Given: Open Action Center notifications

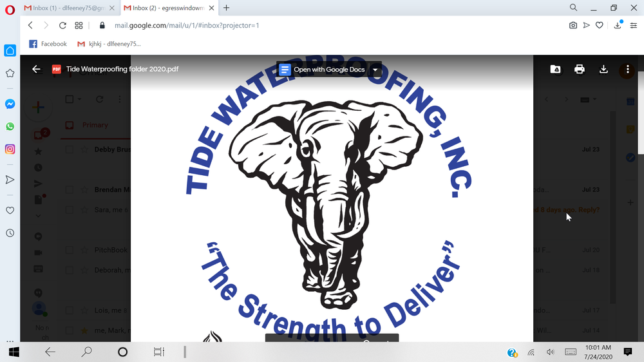Looking at the screenshot, I should 627,352.
